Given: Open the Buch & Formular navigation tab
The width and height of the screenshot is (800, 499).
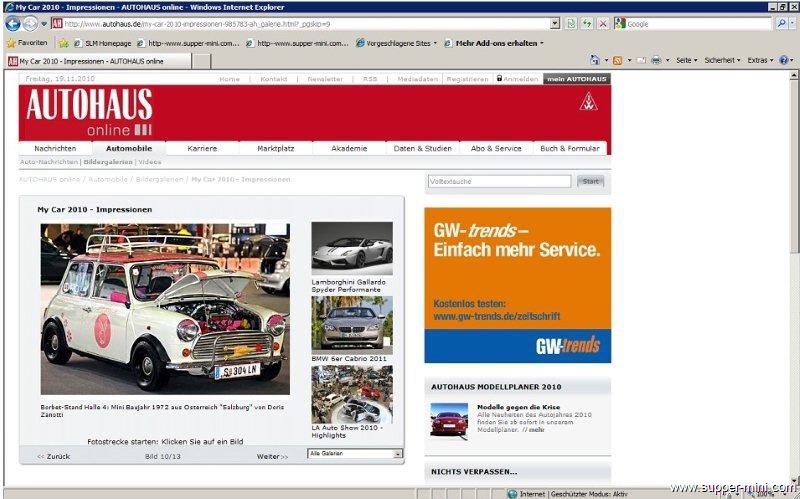Looking at the screenshot, I should pyautogui.click(x=569, y=148).
